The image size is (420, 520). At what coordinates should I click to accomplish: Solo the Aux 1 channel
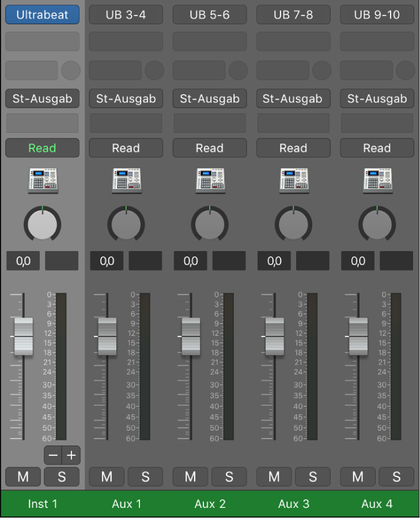click(x=145, y=477)
